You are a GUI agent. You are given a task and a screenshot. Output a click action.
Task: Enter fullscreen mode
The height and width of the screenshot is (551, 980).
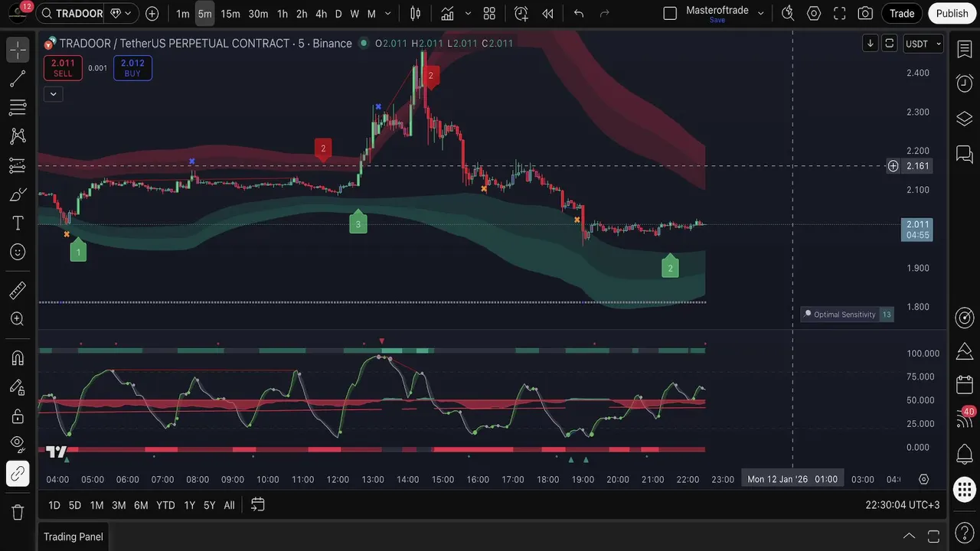coord(840,13)
